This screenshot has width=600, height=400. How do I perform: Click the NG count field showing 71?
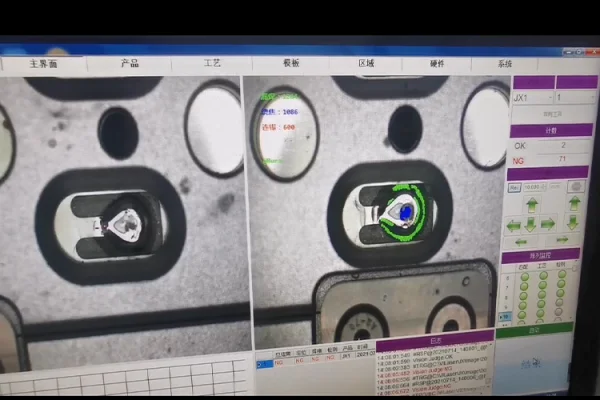tap(560, 158)
